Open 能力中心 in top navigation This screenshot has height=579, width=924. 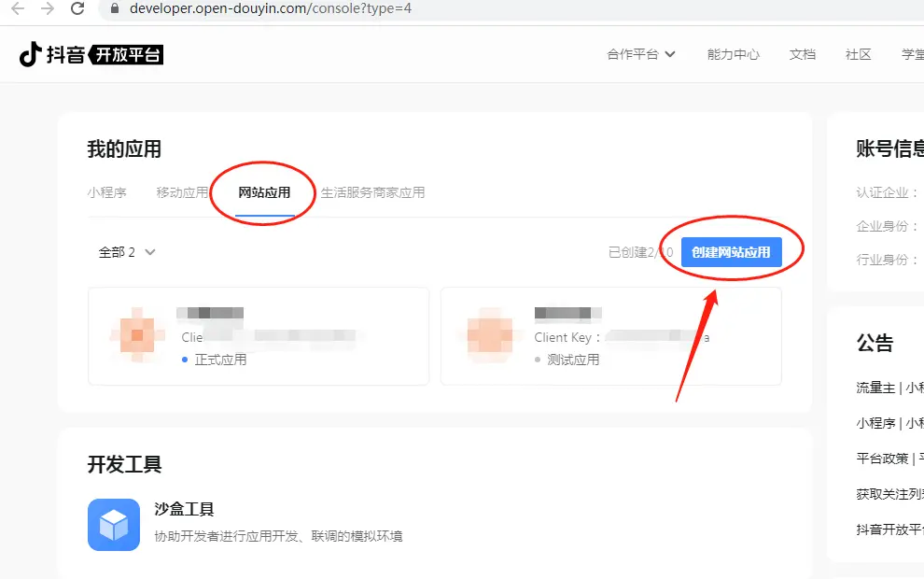click(733, 54)
